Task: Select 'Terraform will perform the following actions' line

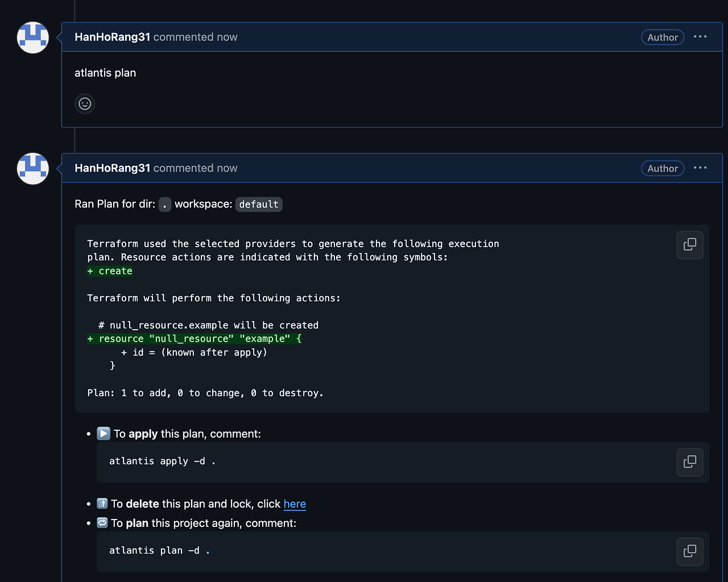Action: click(214, 298)
